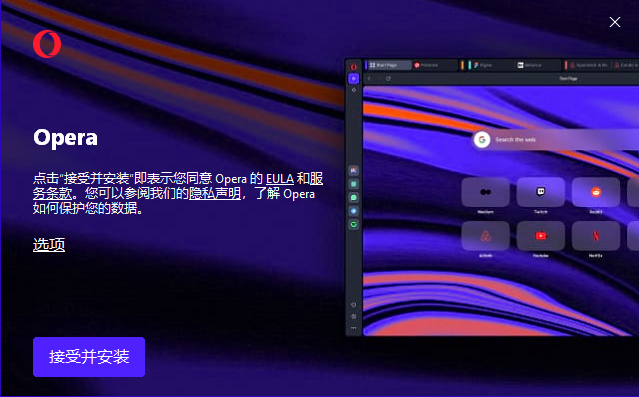Click the 接受并安装 button
This screenshot has height=397, width=639.
(89, 357)
